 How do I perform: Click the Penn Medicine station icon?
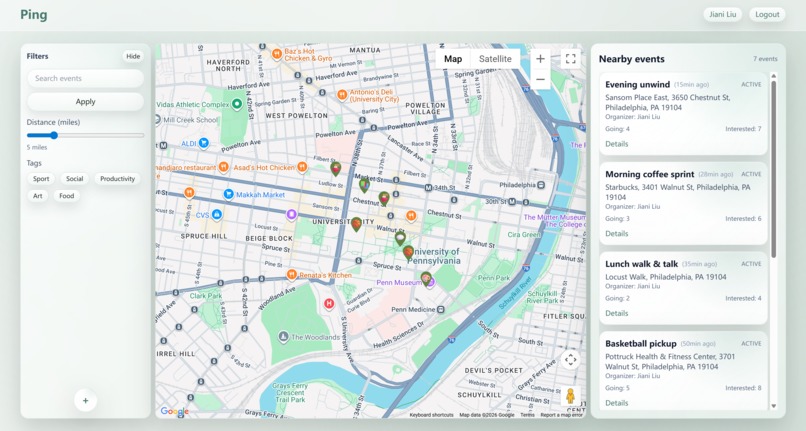(441, 310)
